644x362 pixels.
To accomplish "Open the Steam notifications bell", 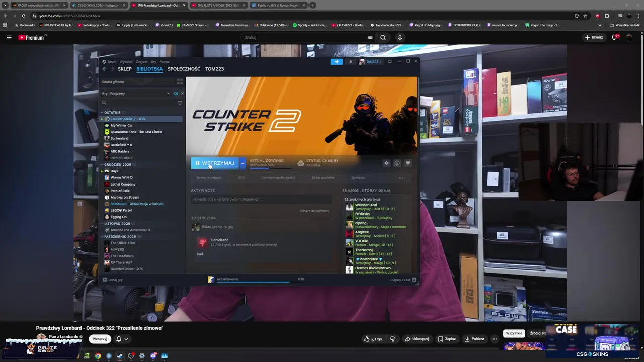I will point(351,62).
